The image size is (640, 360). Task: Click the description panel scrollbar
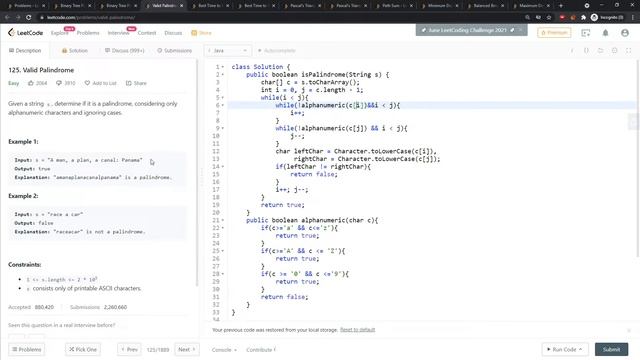tap(198, 173)
